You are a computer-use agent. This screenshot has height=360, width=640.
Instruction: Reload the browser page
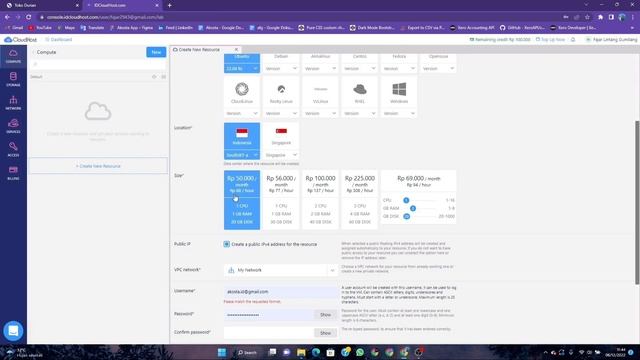click(x=28, y=17)
